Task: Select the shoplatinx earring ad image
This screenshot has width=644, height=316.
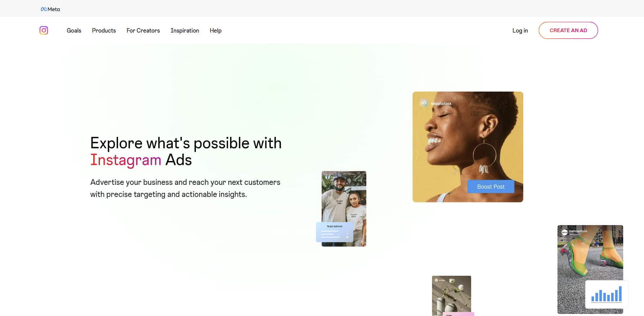Action: click(x=468, y=147)
